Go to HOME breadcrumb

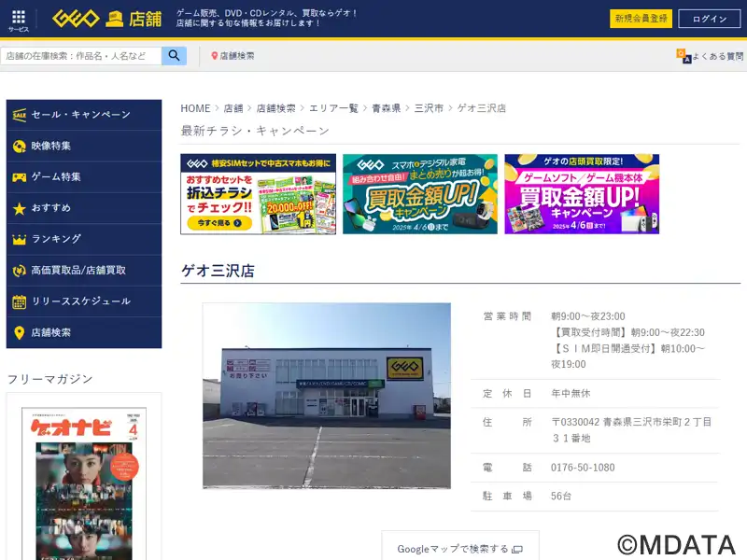(x=195, y=108)
